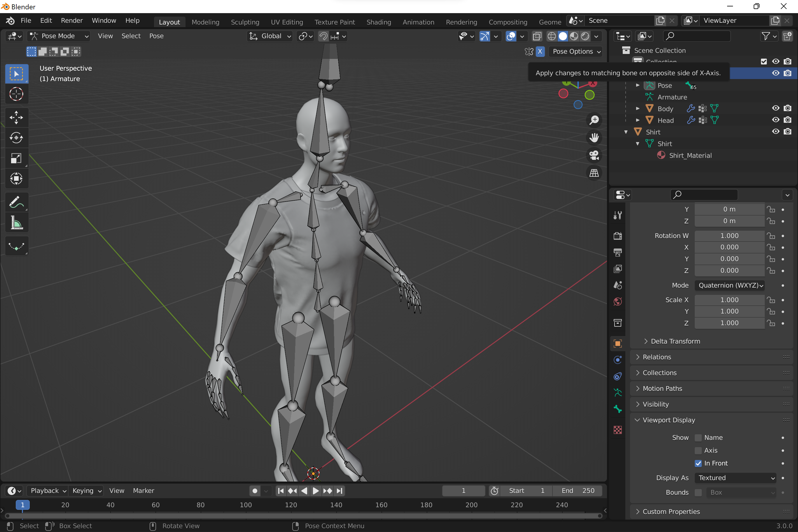
Task: Enable the Show Name checkbox
Action: pos(698,438)
